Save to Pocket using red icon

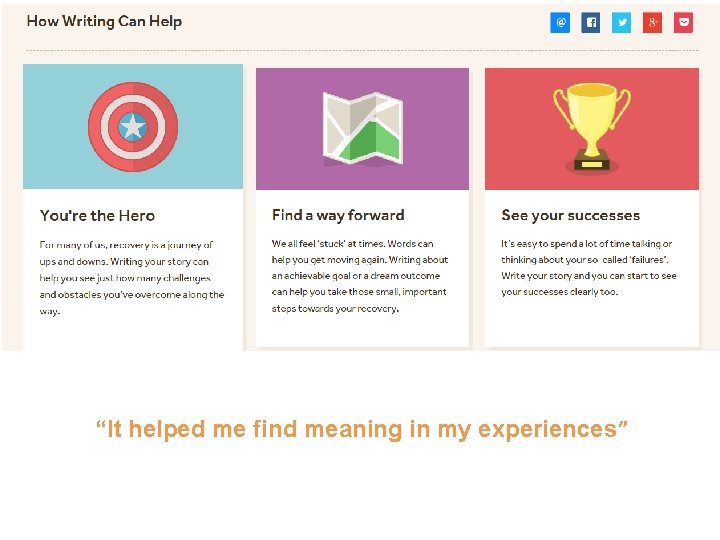click(683, 22)
